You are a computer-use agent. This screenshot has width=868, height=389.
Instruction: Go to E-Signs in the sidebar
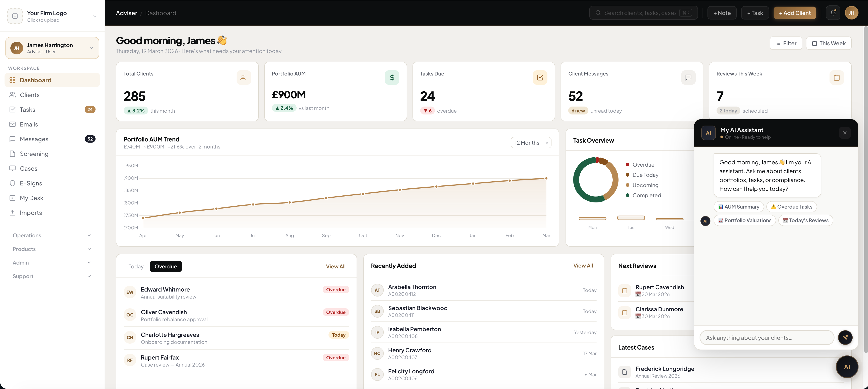pyautogui.click(x=31, y=183)
